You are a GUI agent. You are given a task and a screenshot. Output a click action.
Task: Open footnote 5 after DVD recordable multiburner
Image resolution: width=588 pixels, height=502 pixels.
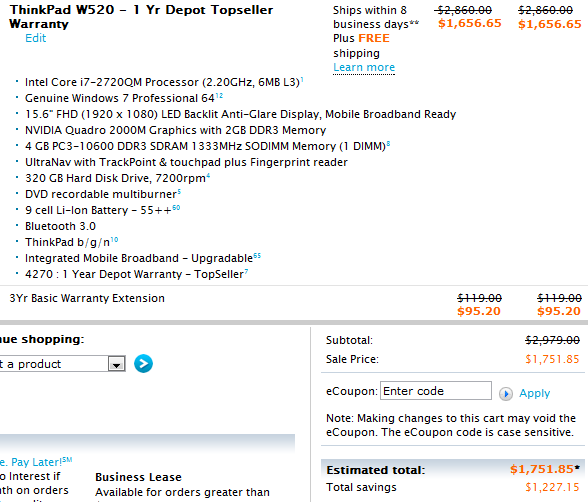pyautogui.click(x=179, y=192)
